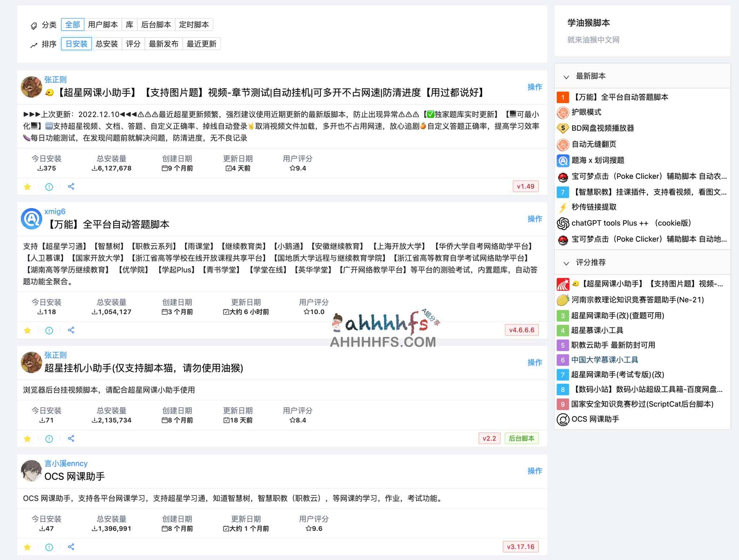
Task: Toggle the favorite star on OCS 网课助手 card
Action: (x=27, y=547)
